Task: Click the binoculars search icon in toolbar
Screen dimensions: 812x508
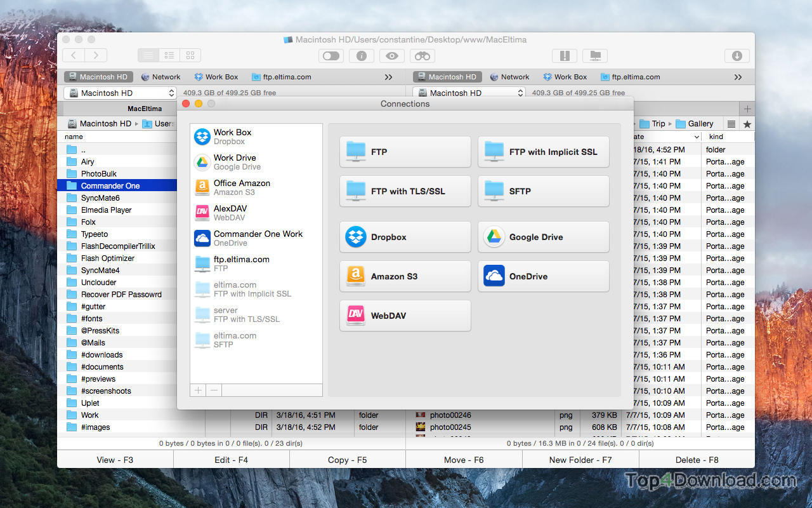Action: [x=422, y=56]
